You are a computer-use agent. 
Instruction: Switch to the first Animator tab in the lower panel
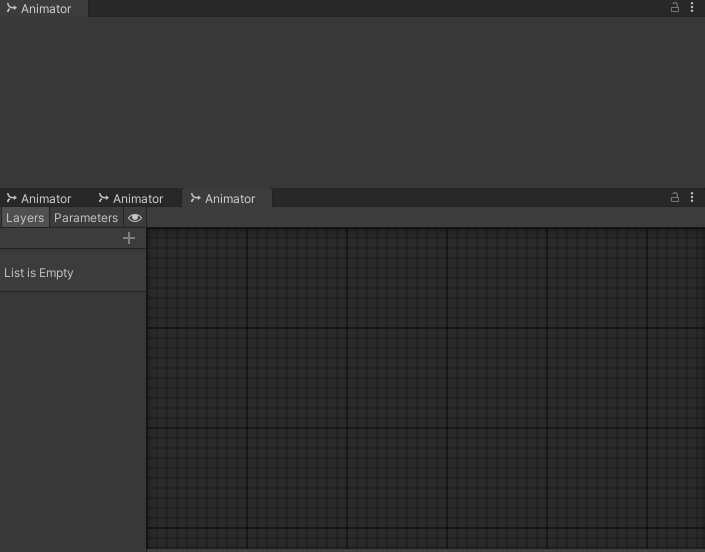tap(44, 198)
